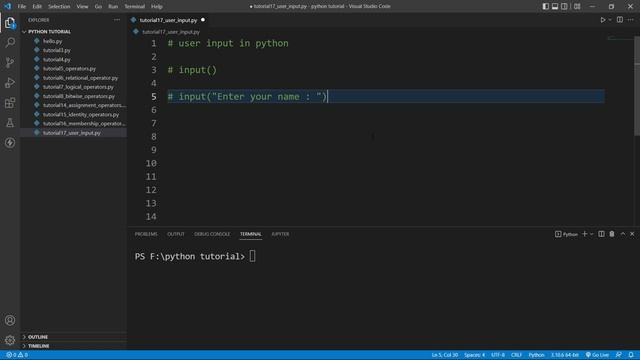Expand the Timeline section
Screen dimensions: 640x360
(39, 346)
